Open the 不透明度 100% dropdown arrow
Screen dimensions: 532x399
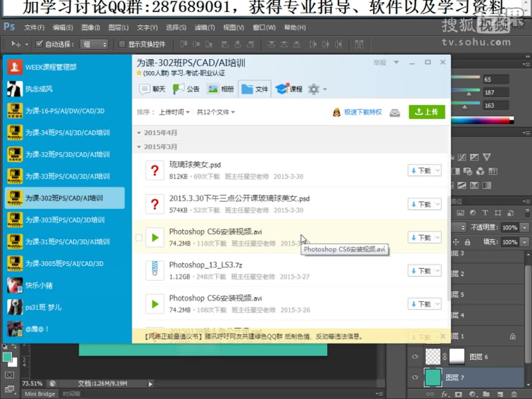(x=524, y=228)
